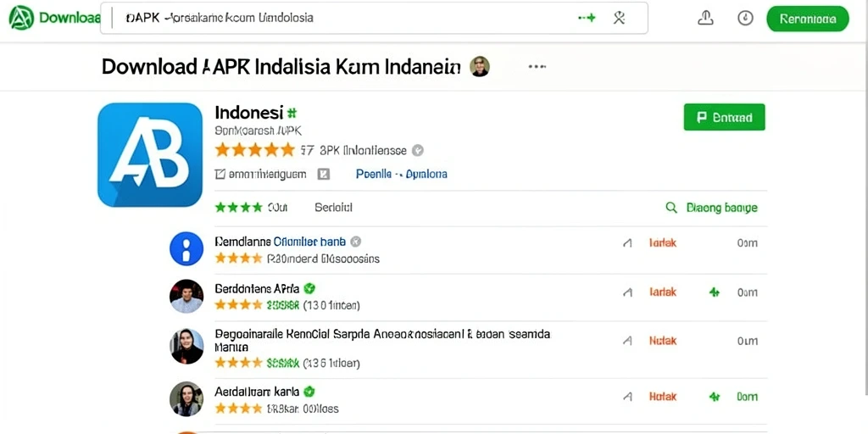Image resolution: width=868 pixels, height=434 pixels.
Task: Click the five orange stars rating
Action: (x=254, y=149)
